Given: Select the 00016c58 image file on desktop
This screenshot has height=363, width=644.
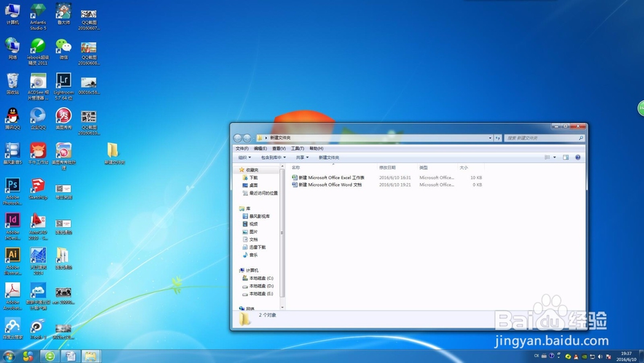Looking at the screenshot, I should (89, 86).
